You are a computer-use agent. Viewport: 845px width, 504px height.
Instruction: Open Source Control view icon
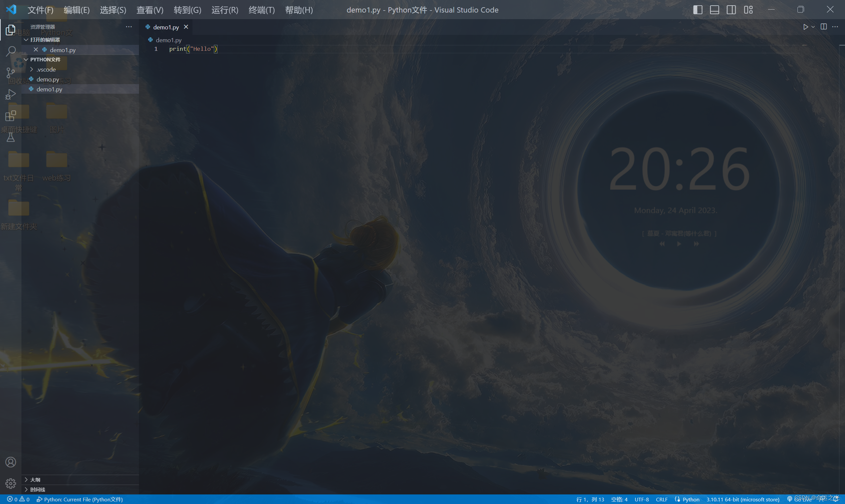point(11,73)
